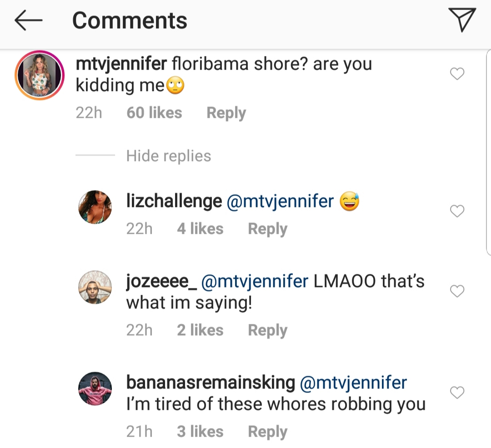
Task: Open jozeeee_'s profile avatar
Action: pos(95,287)
